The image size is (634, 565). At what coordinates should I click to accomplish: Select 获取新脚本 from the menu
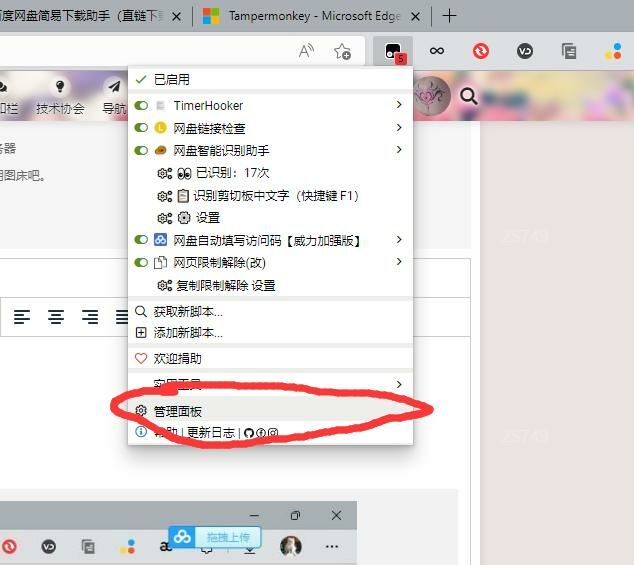point(188,312)
